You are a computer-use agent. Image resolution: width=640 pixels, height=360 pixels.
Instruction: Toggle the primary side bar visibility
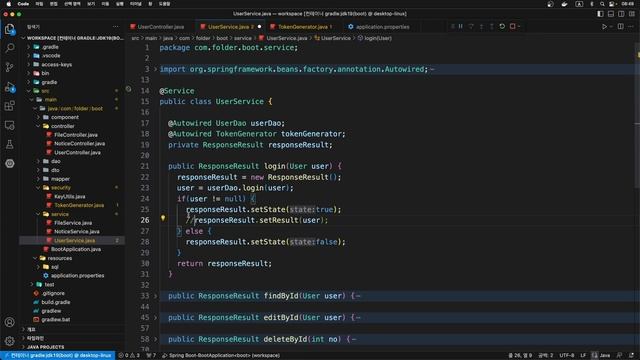(x=600, y=14)
